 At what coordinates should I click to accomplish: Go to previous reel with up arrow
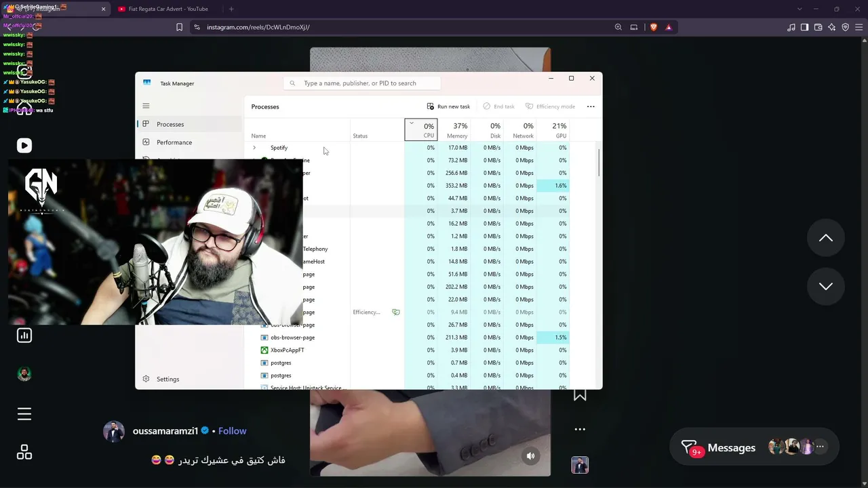point(826,238)
